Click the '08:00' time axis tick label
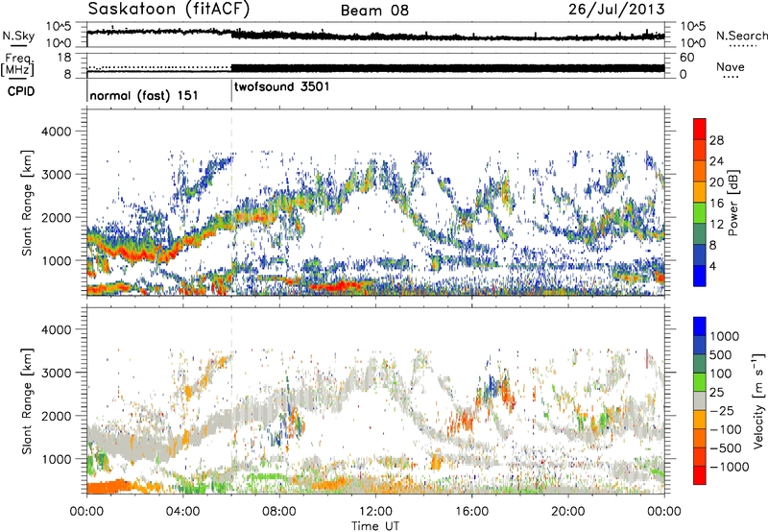Viewport: 768px width, 532px height. (279, 512)
